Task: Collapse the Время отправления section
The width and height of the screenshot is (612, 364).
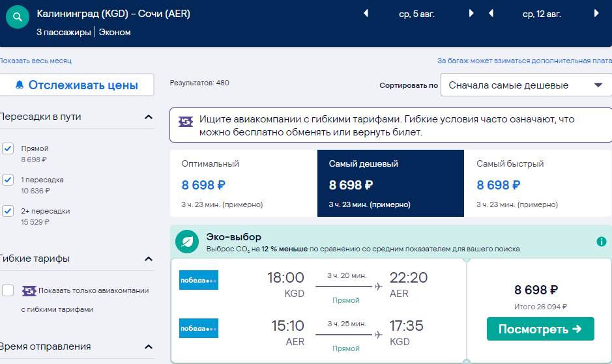Action: click(149, 347)
